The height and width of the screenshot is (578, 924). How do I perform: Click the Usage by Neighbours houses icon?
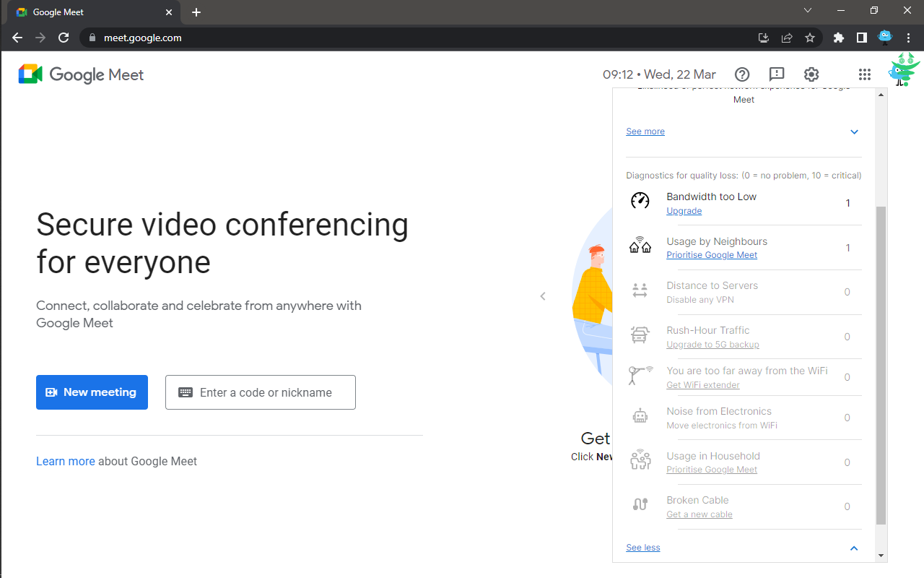(x=640, y=246)
